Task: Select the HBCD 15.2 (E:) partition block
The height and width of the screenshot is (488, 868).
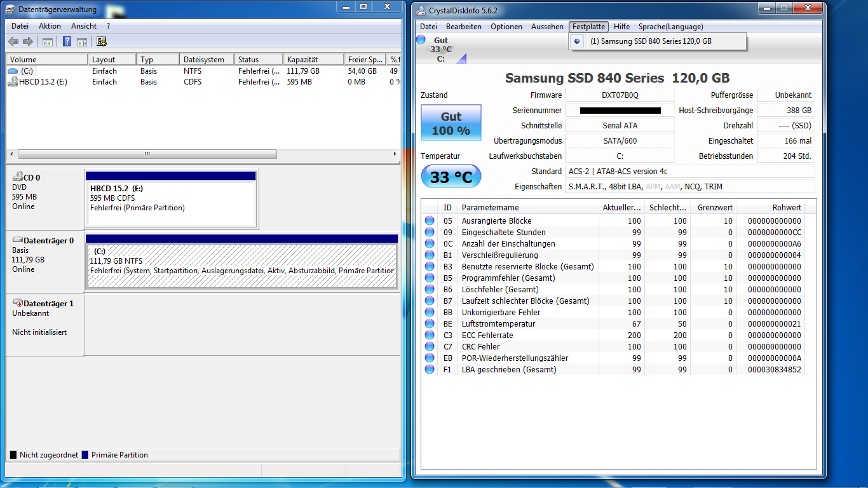Action: click(x=172, y=198)
